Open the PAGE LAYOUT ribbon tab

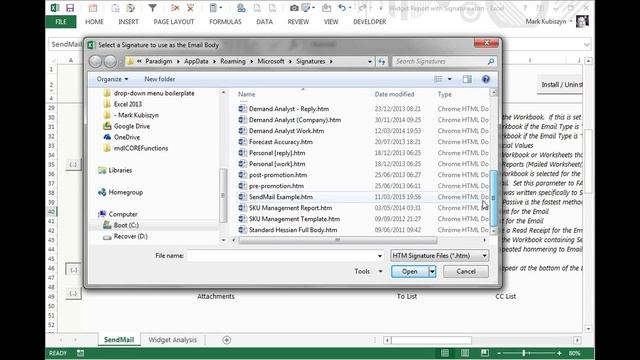174,22
